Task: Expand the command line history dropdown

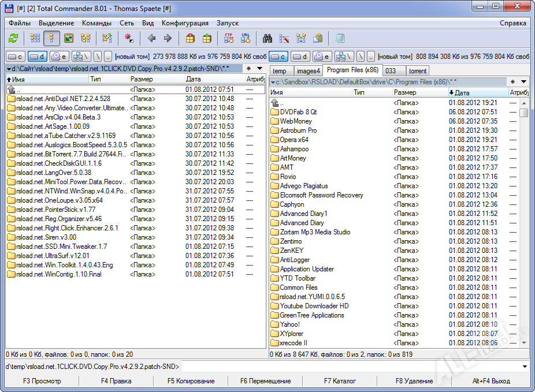Action: (x=525, y=367)
